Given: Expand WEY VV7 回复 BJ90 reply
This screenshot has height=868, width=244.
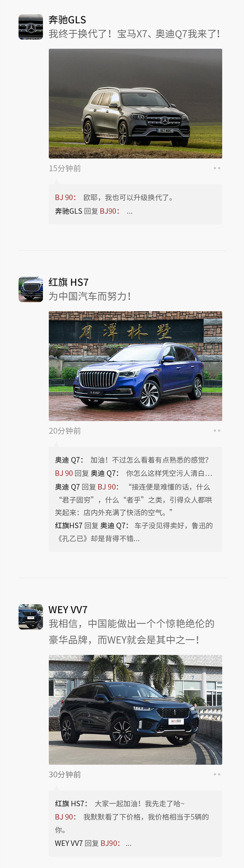Looking at the screenshot, I should click(93, 843).
